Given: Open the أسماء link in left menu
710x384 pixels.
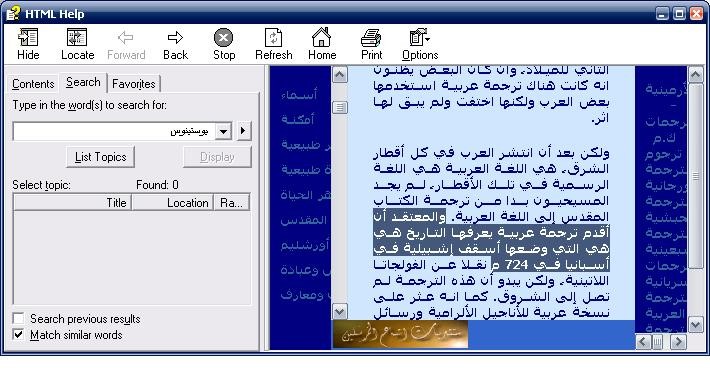Looking at the screenshot, I should [x=299, y=95].
